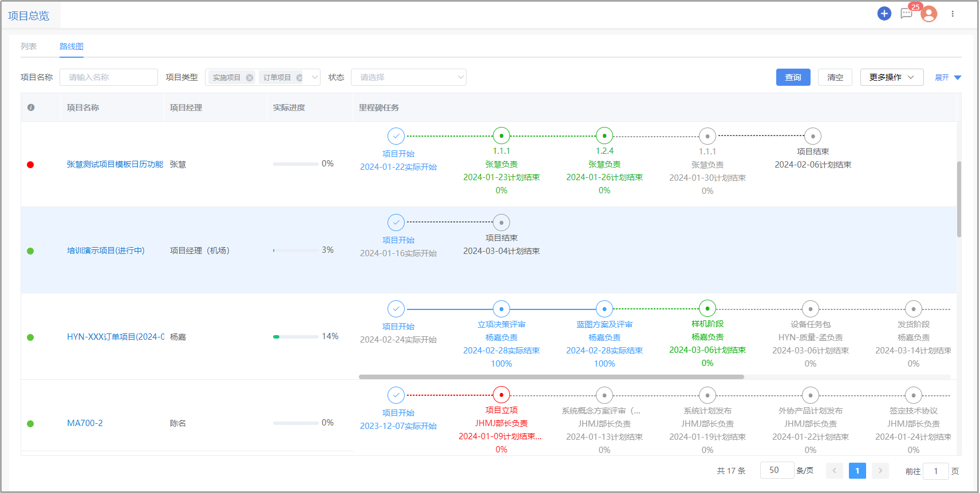Focus the 项目名称 search input field

click(x=109, y=77)
